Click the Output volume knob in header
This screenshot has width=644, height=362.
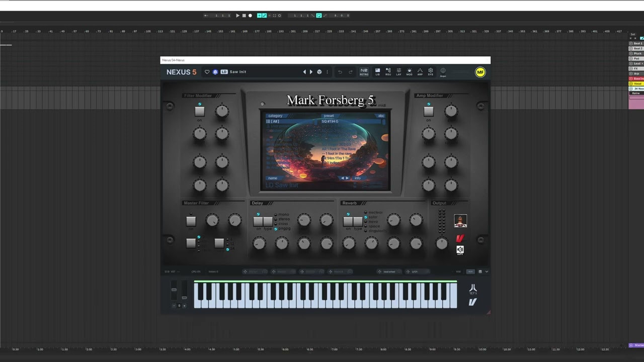tap(443, 71)
